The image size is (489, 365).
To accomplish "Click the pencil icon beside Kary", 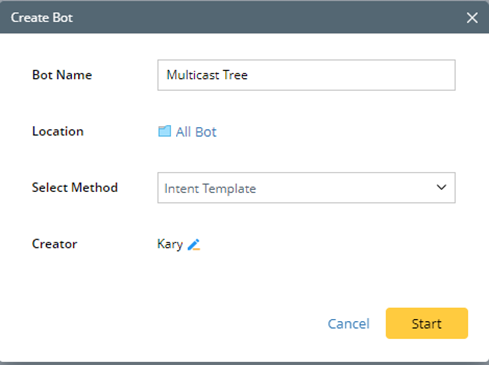I will (x=194, y=245).
